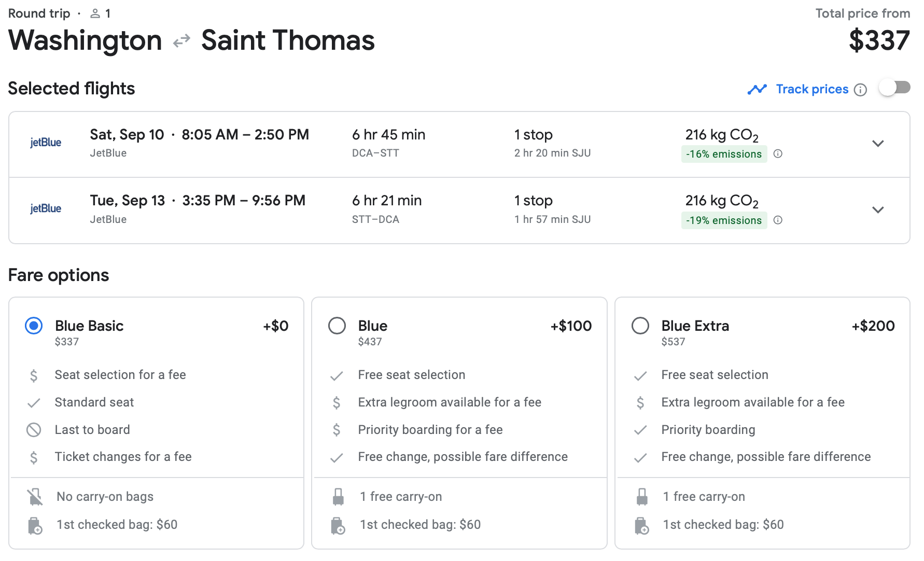Image resolution: width=924 pixels, height=561 pixels.
Task: Enable the Track prices toggle switch
Action: (894, 88)
